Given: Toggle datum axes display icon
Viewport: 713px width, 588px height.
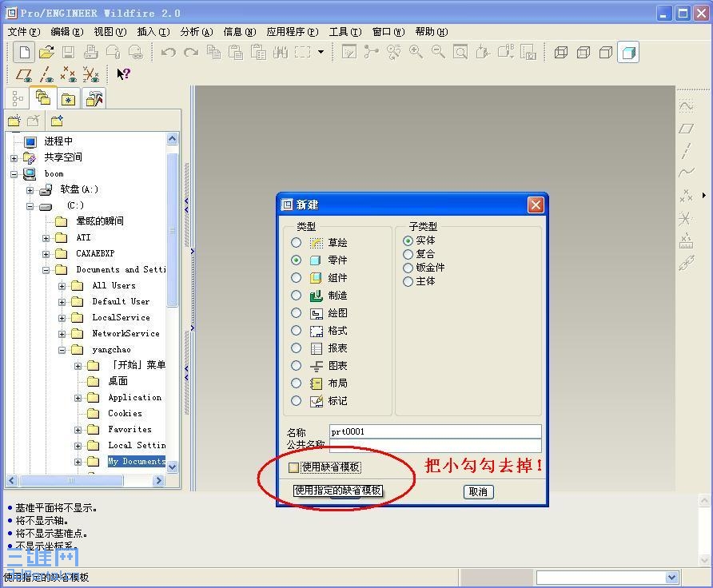Looking at the screenshot, I should [46, 74].
